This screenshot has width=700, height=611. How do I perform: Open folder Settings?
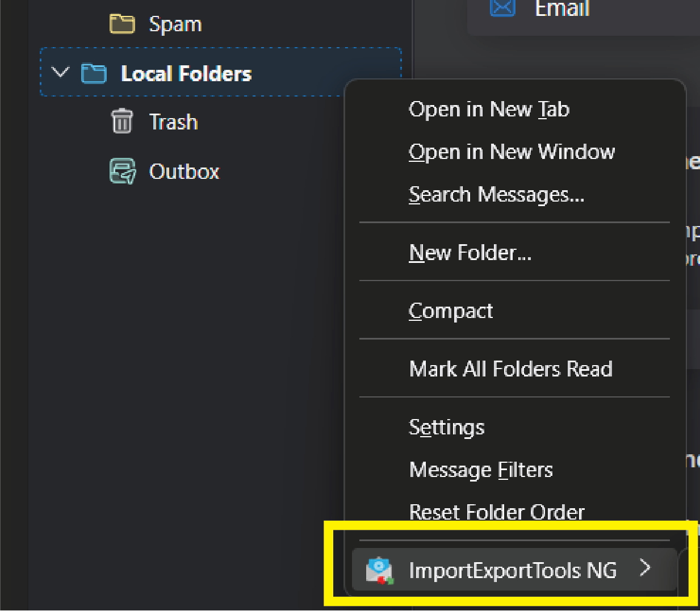coord(446,426)
